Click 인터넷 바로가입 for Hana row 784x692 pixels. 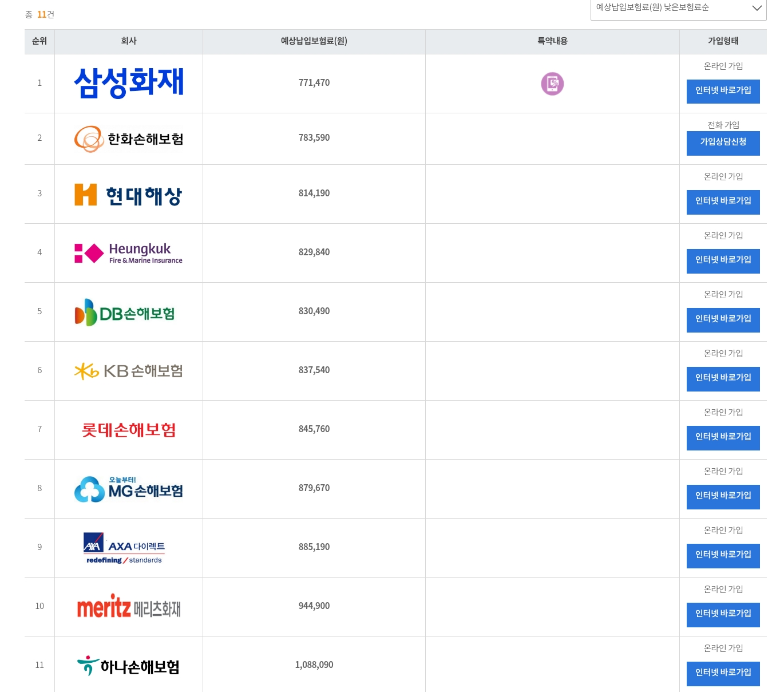click(723, 673)
